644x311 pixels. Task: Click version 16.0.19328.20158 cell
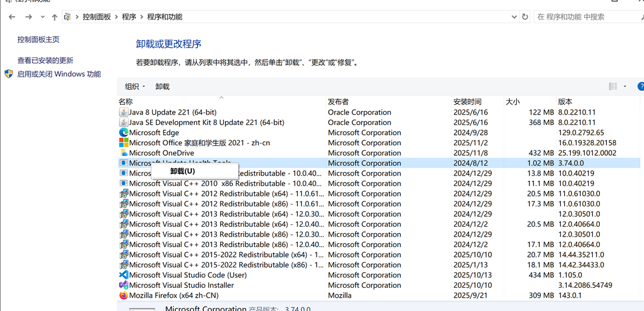point(587,142)
